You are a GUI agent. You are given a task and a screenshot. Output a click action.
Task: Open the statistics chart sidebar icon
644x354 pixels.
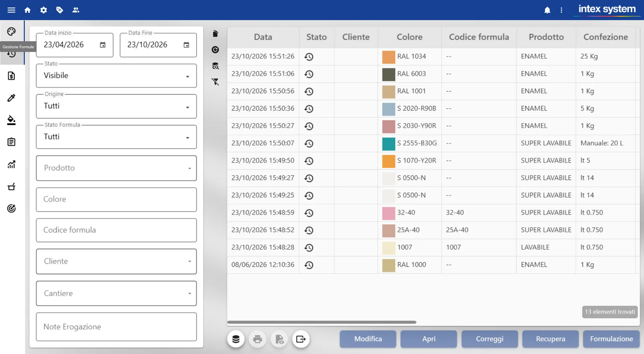point(11,164)
